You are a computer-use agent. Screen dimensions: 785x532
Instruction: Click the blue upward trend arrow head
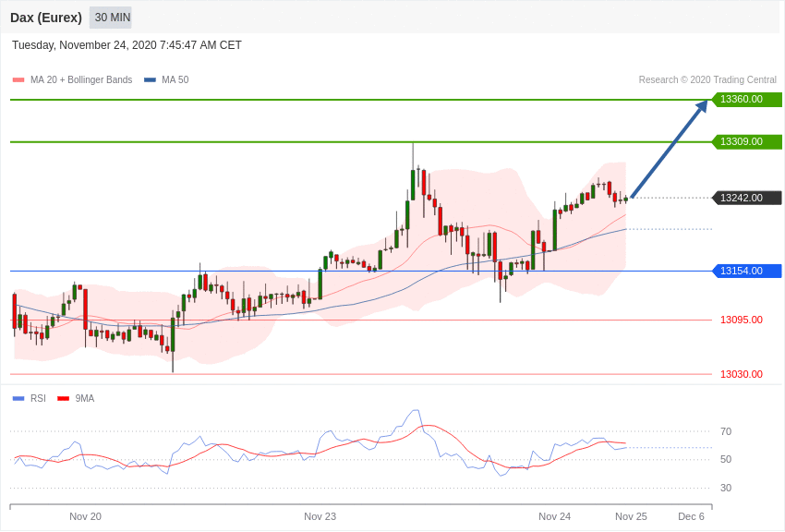701,106
